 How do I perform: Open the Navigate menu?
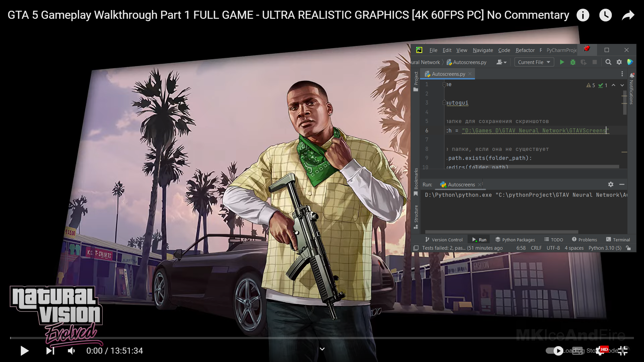coord(483,50)
